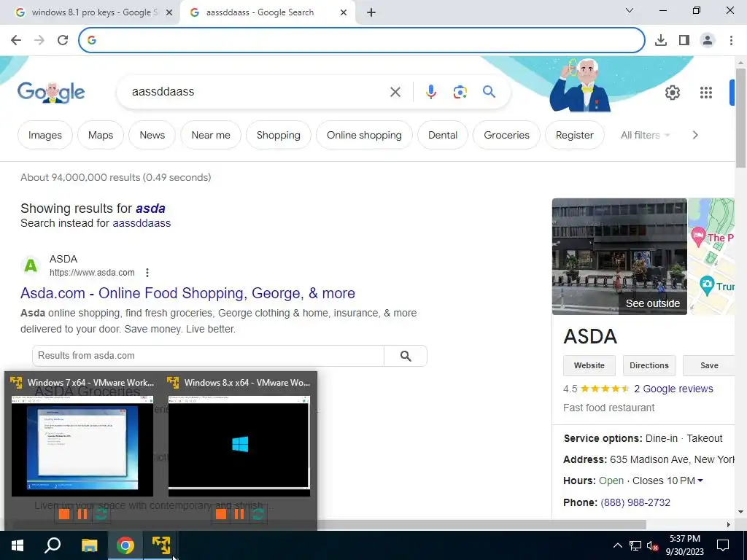Open Asda.com Online Food Shopping result

click(187, 293)
